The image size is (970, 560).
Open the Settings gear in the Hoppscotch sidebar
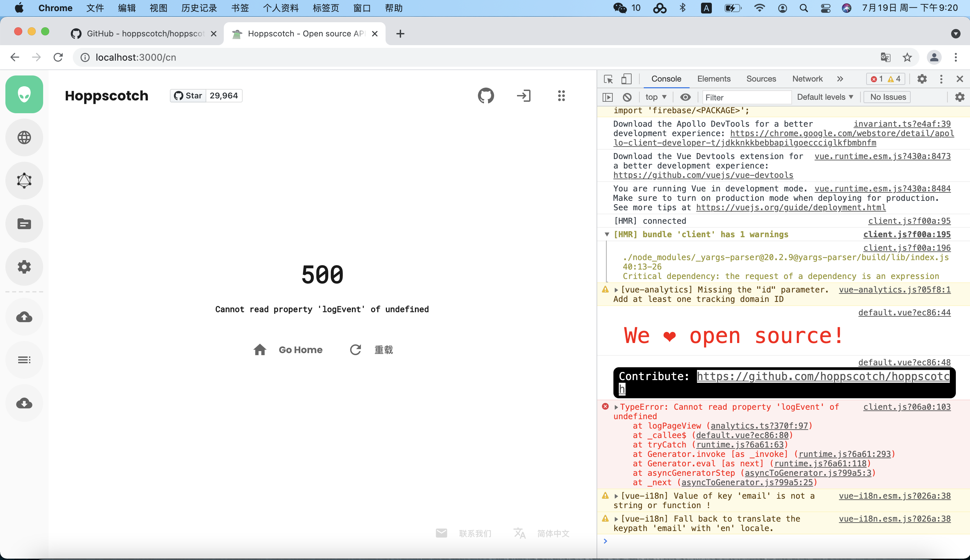[x=24, y=267]
